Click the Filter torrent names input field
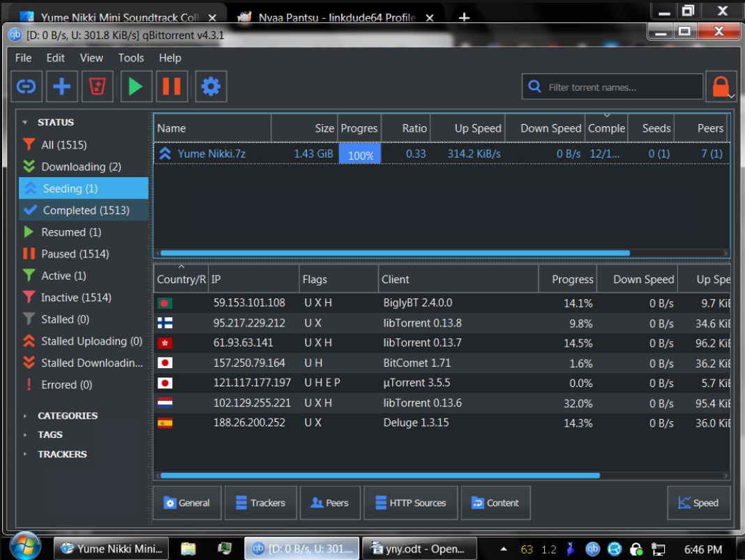This screenshot has width=745, height=560. point(612,87)
